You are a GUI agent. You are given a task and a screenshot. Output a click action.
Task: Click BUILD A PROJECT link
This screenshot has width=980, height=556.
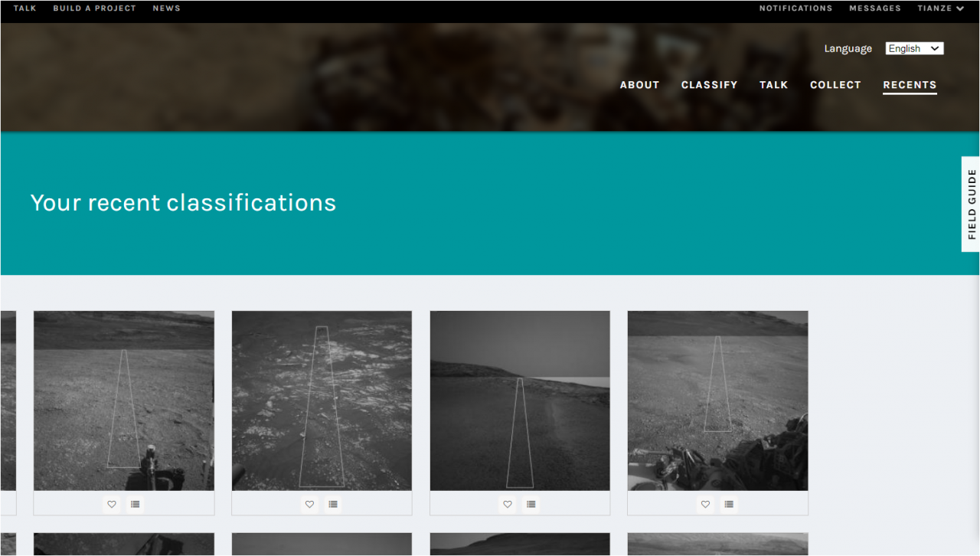[94, 8]
